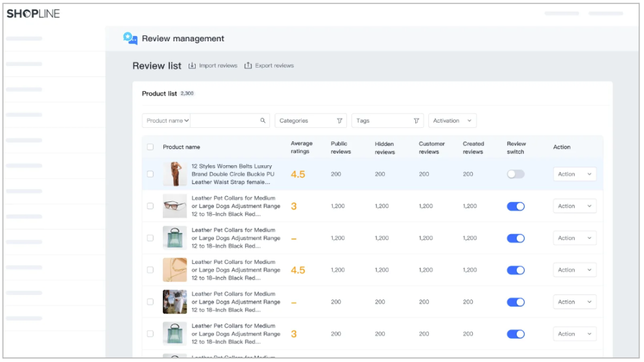Image resolution: width=644 pixels, height=362 pixels.
Task: Tick checkbox for the sunglasses product row
Action: (151, 206)
